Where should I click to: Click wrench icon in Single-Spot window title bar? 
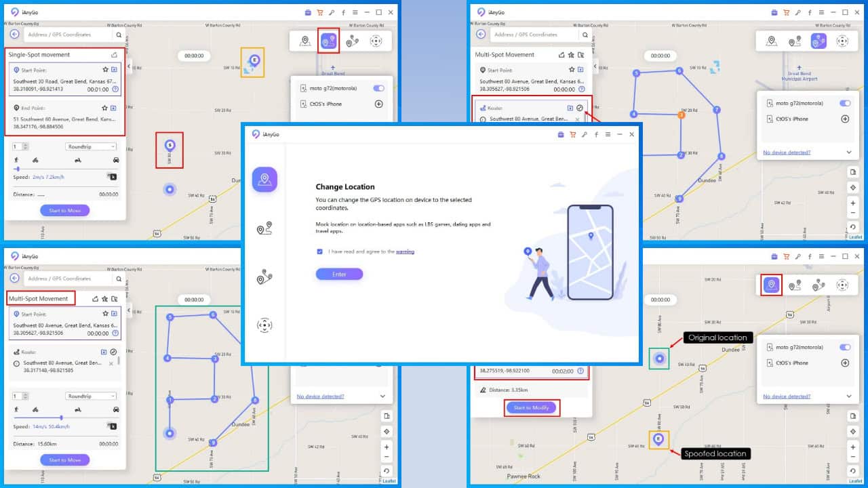[x=331, y=12]
